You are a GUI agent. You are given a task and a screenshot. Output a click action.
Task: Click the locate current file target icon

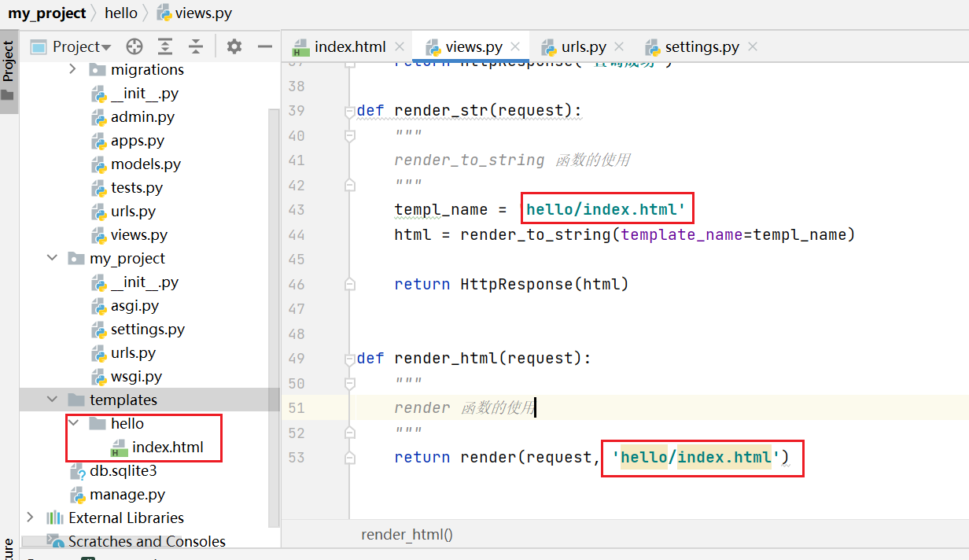pyautogui.click(x=134, y=46)
